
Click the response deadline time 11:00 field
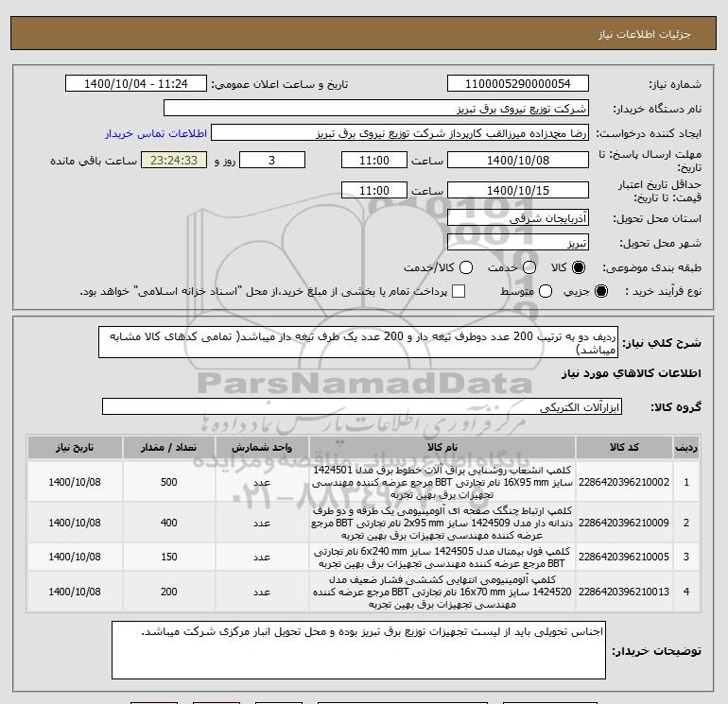[374, 160]
